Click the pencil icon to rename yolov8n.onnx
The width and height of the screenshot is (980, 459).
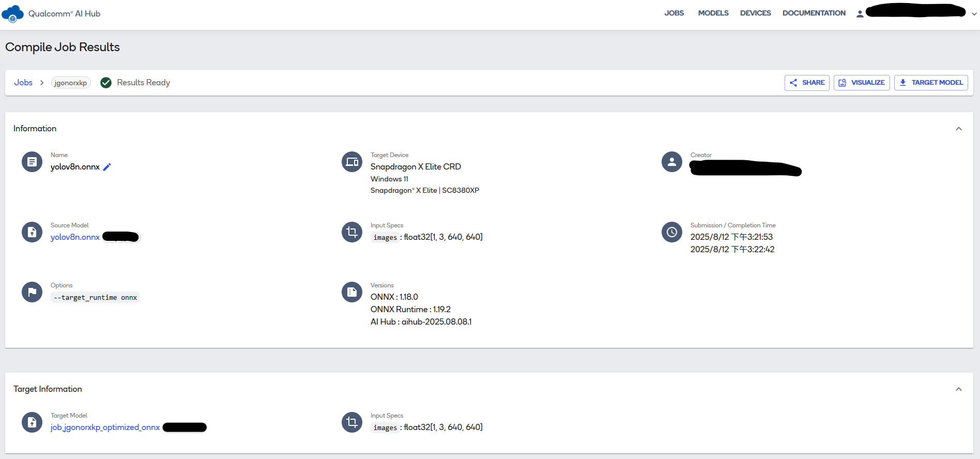(x=107, y=167)
